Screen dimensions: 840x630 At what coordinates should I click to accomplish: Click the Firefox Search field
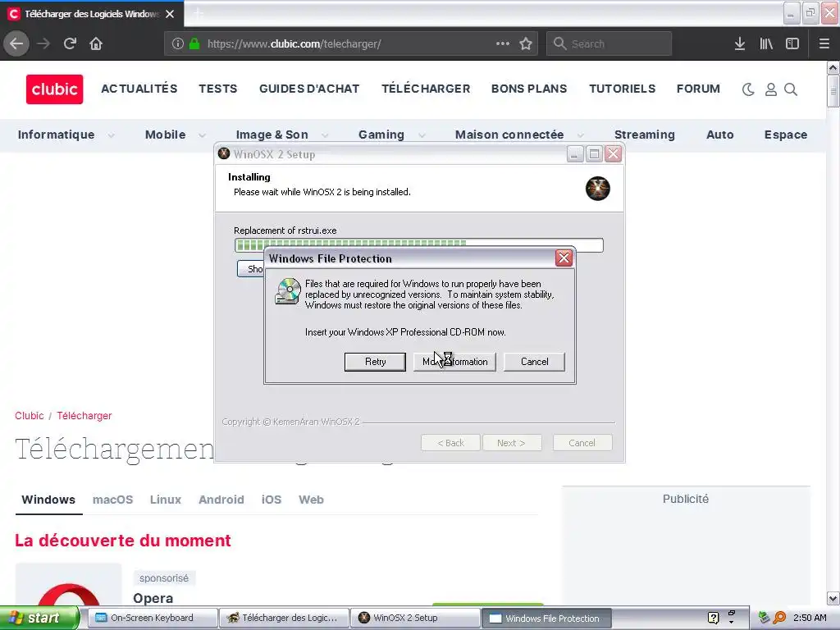[x=609, y=43]
